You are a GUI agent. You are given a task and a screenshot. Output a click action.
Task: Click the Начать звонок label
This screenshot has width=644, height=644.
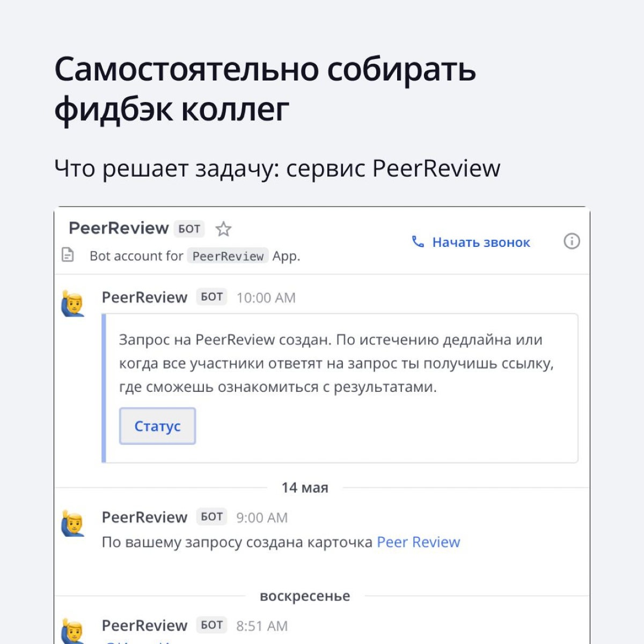click(x=481, y=243)
